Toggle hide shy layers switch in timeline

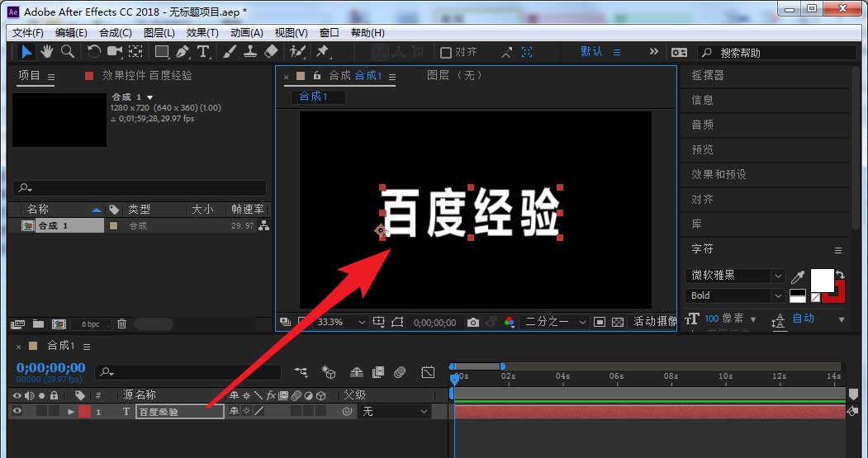coord(357,372)
